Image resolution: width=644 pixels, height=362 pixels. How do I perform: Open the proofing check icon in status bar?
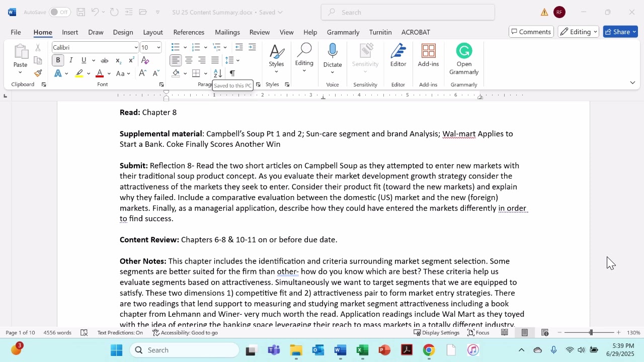point(85,332)
